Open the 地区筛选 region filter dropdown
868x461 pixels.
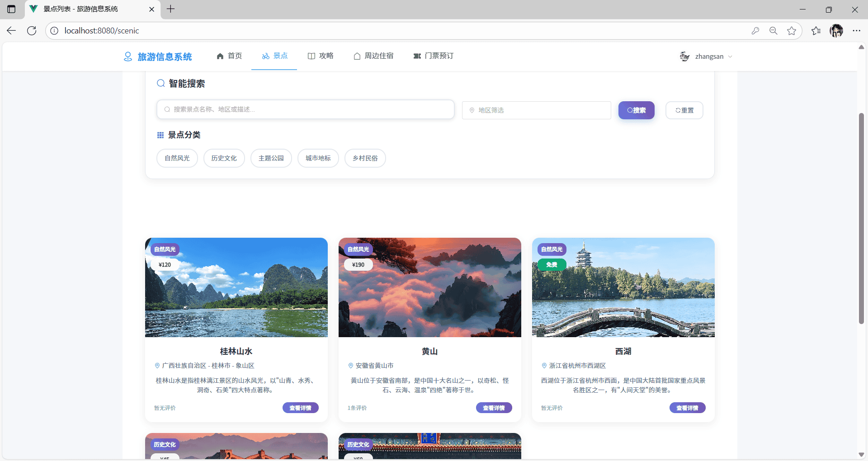(537, 110)
